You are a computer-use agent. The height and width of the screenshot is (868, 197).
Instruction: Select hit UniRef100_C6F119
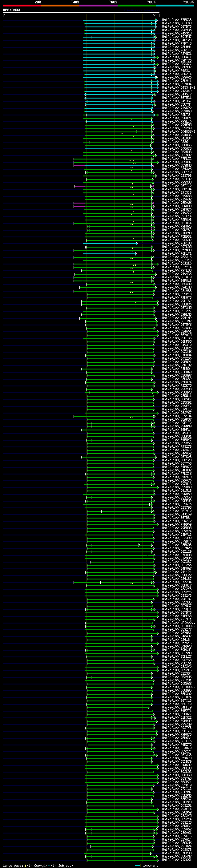pos(177,172)
